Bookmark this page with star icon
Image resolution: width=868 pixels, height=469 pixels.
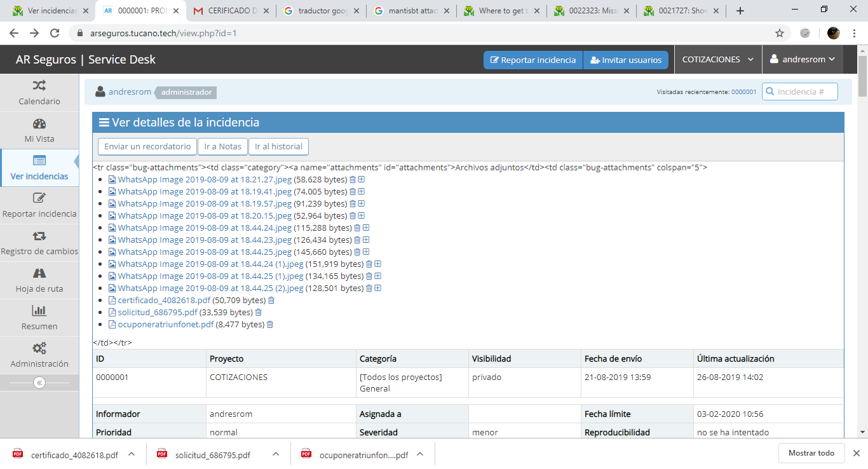(x=779, y=34)
